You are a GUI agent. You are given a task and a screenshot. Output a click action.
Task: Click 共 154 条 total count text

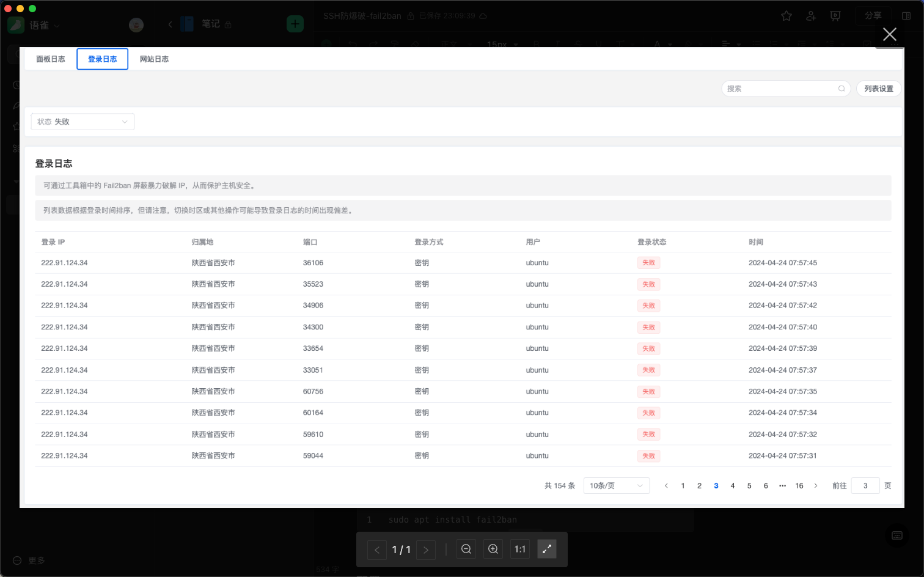click(560, 486)
